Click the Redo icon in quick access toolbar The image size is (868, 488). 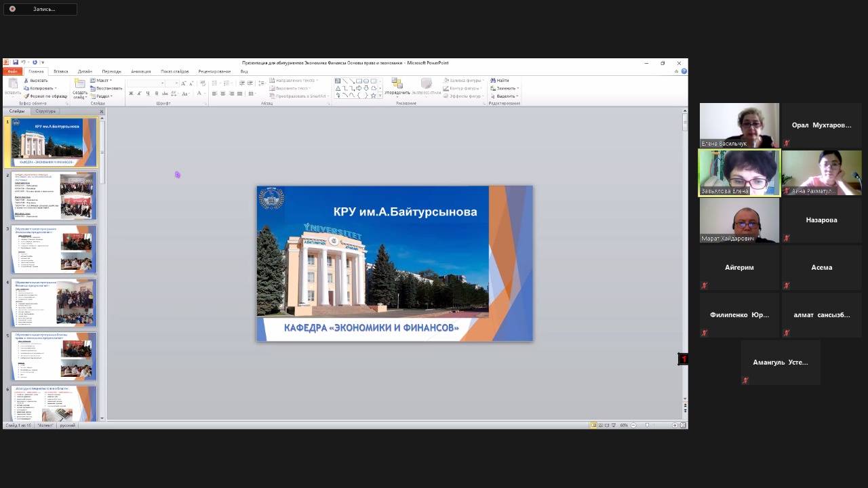pyautogui.click(x=35, y=62)
